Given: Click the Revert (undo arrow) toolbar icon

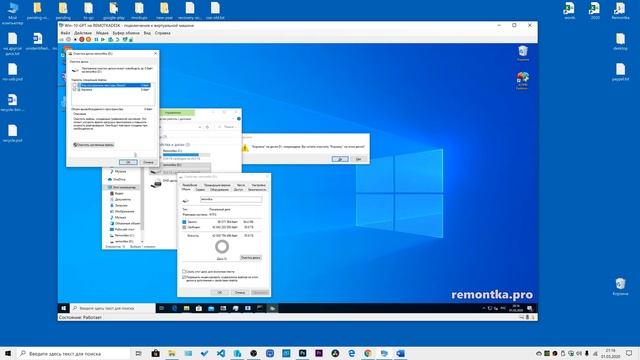Looking at the screenshot, I should tap(118, 40).
